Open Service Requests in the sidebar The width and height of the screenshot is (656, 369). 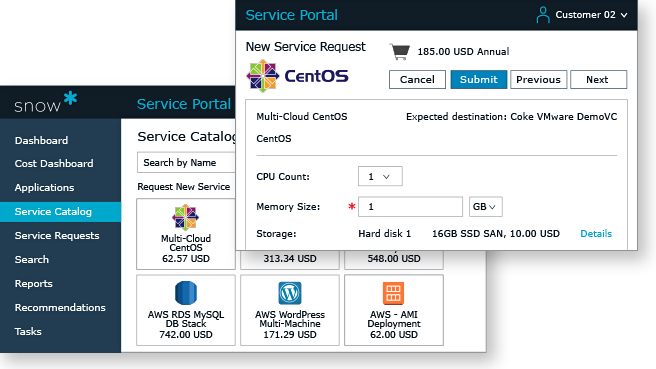click(x=57, y=236)
